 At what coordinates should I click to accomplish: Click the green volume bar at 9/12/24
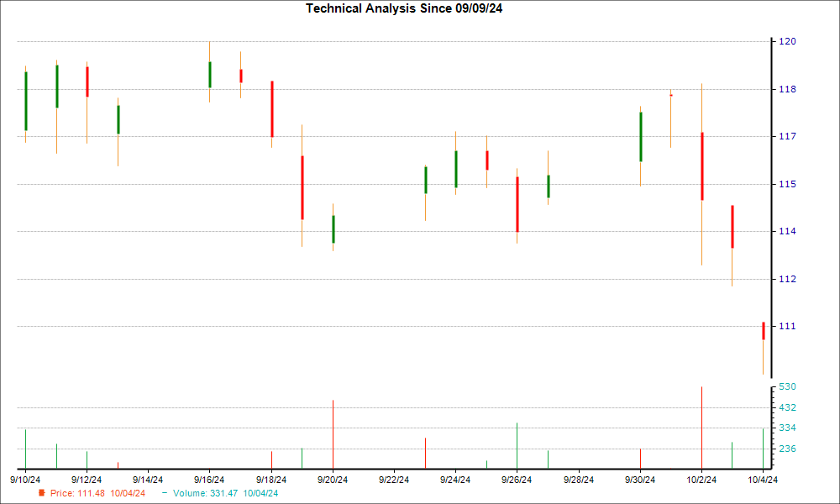(87, 460)
